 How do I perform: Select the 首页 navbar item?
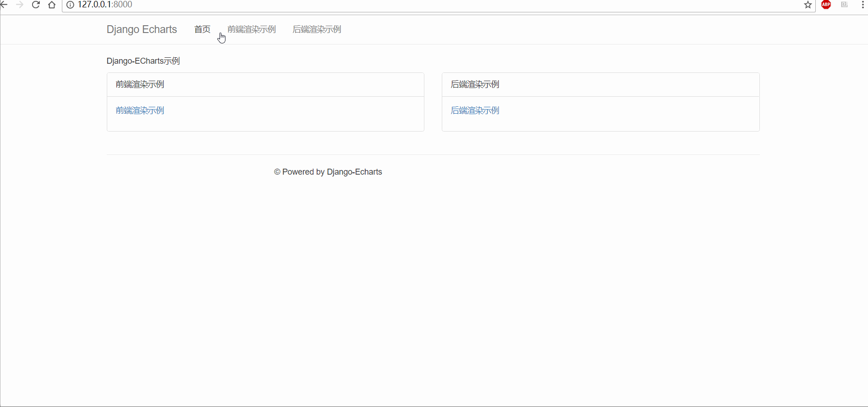point(202,29)
